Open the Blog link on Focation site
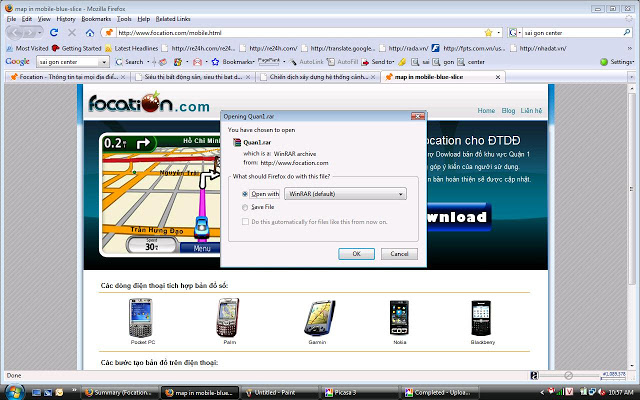Image resolution: width=640 pixels, height=400 pixels. point(508,111)
